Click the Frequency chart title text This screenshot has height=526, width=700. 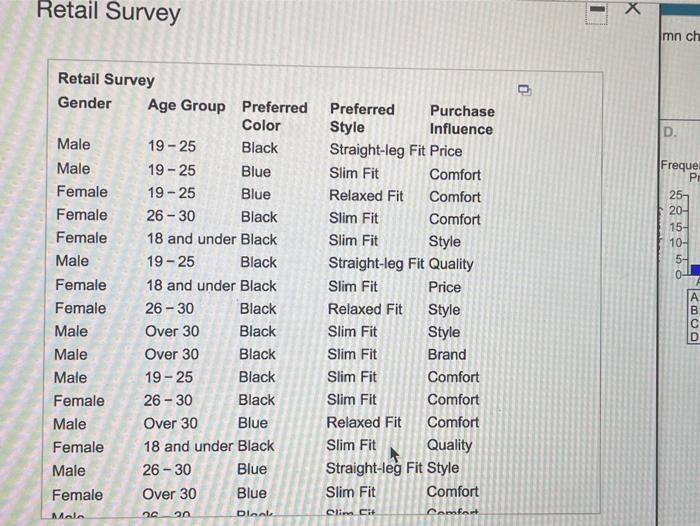[680, 165]
